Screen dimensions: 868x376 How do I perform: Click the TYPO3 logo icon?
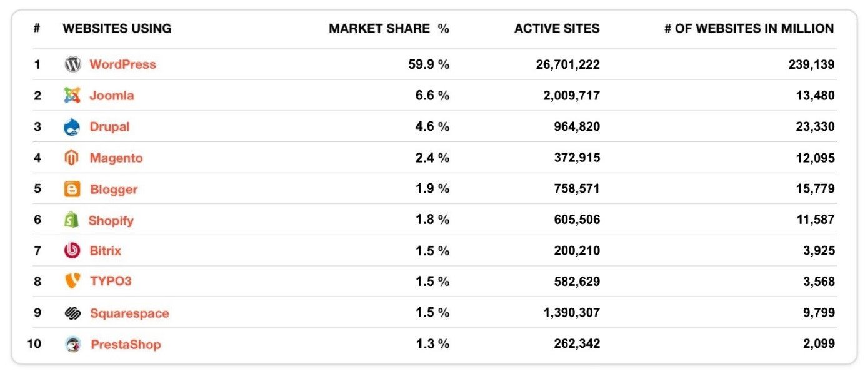(x=72, y=282)
